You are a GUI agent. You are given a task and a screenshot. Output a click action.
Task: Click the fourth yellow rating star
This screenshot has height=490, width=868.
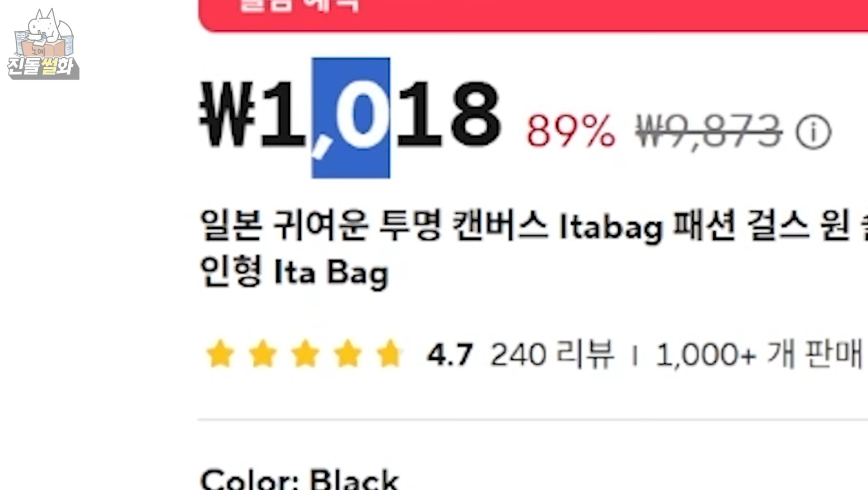347,354
